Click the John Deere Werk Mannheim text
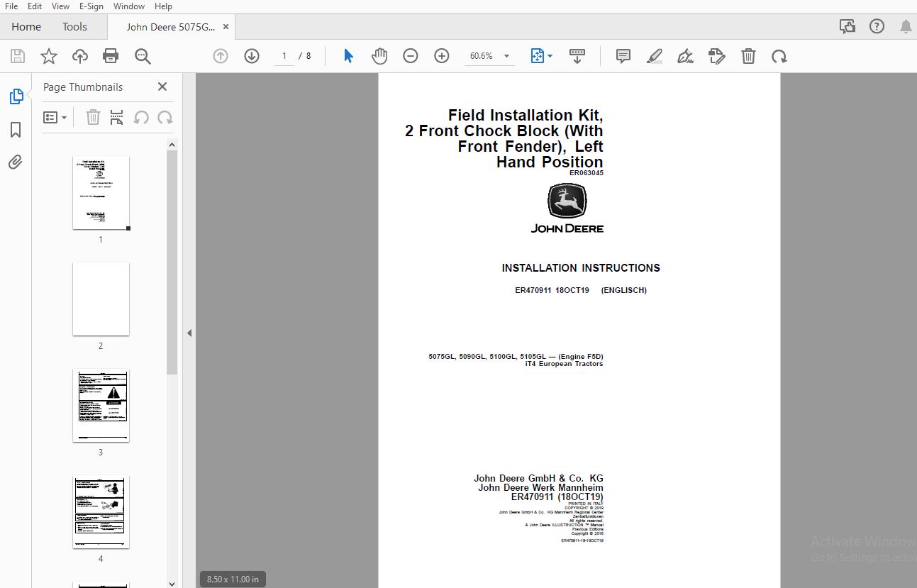The width and height of the screenshot is (917, 588). [x=540, y=488]
